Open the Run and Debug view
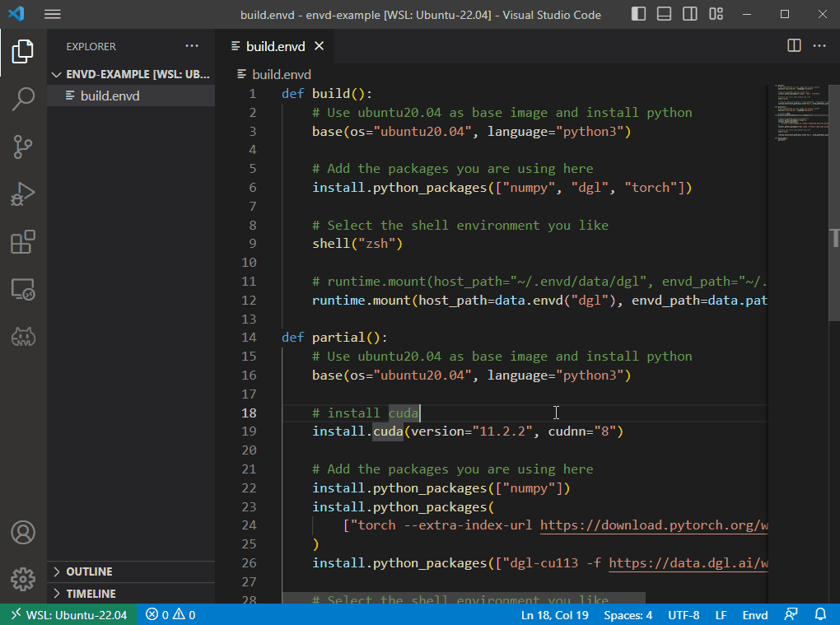Viewport: 840px width, 625px height. tap(22, 194)
